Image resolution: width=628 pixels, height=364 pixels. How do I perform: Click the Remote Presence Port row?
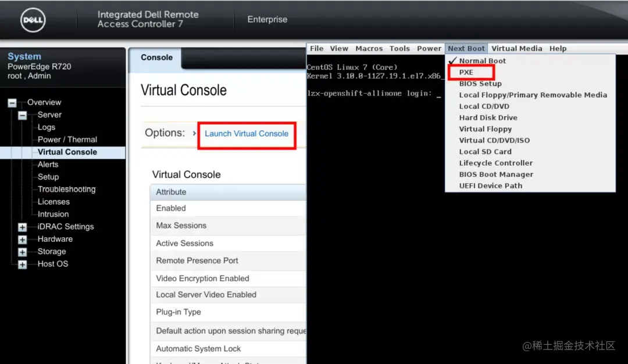[x=229, y=260]
